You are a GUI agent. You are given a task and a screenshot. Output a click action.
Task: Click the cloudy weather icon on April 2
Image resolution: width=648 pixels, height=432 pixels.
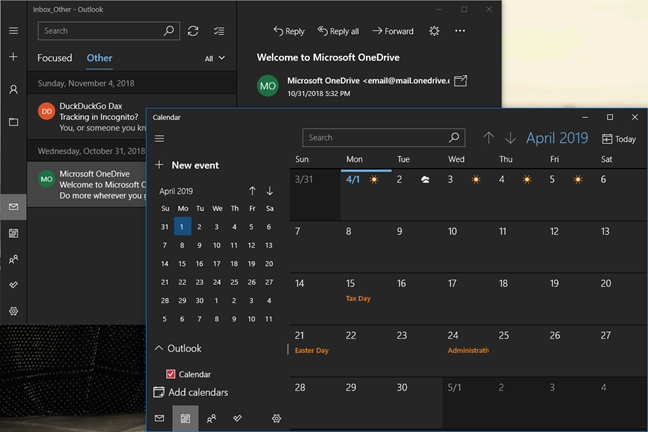point(425,179)
